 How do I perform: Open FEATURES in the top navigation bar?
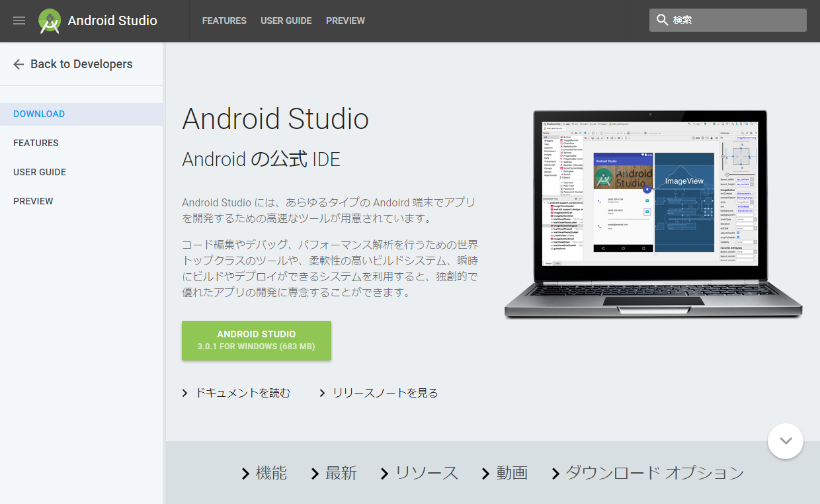click(224, 21)
